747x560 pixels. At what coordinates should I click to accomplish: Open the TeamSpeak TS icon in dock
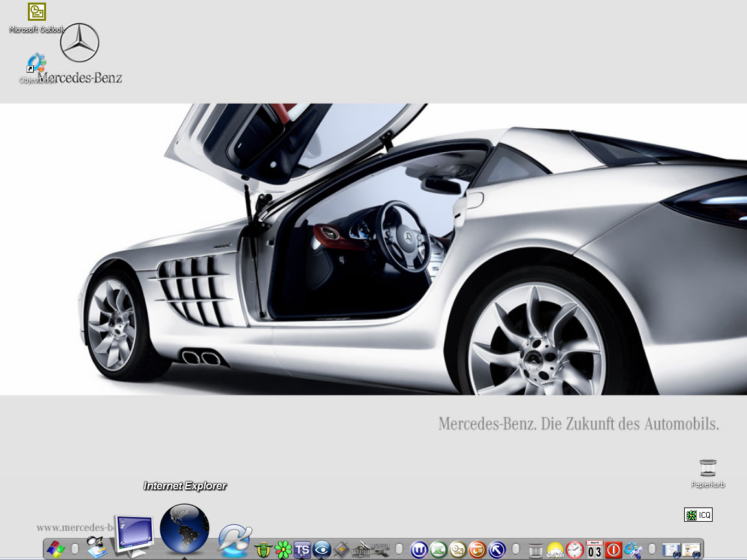click(x=302, y=550)
